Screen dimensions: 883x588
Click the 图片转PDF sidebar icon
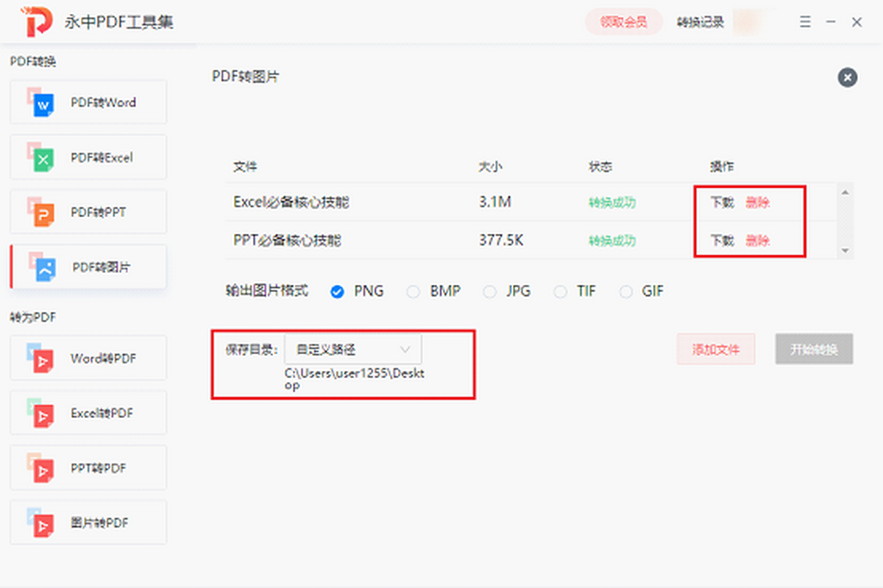pos(41,523)
